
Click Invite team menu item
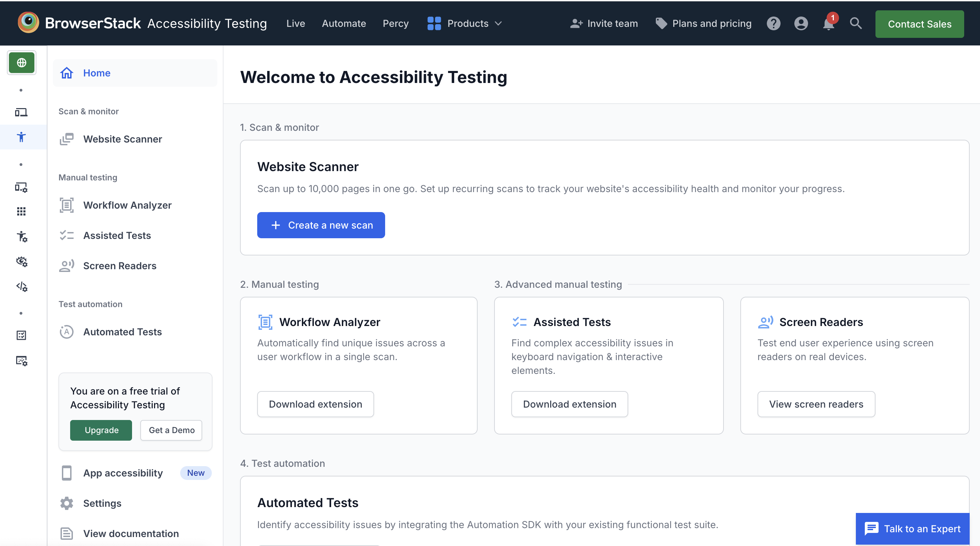click(604, 23)
